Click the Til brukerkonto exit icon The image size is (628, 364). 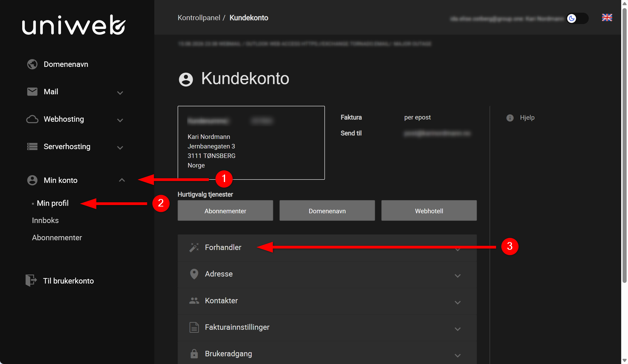(x=31, y=281)
